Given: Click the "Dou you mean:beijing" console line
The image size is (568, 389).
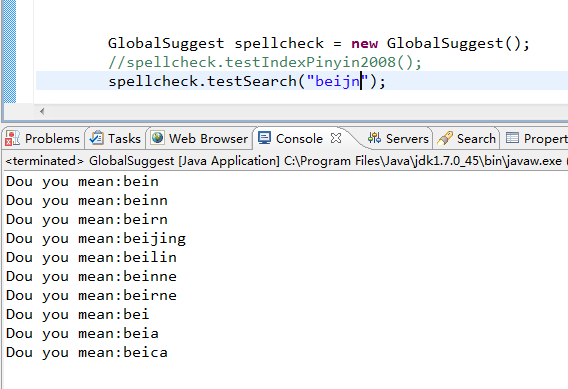Looking at the screenshot, I should (96, 239).
